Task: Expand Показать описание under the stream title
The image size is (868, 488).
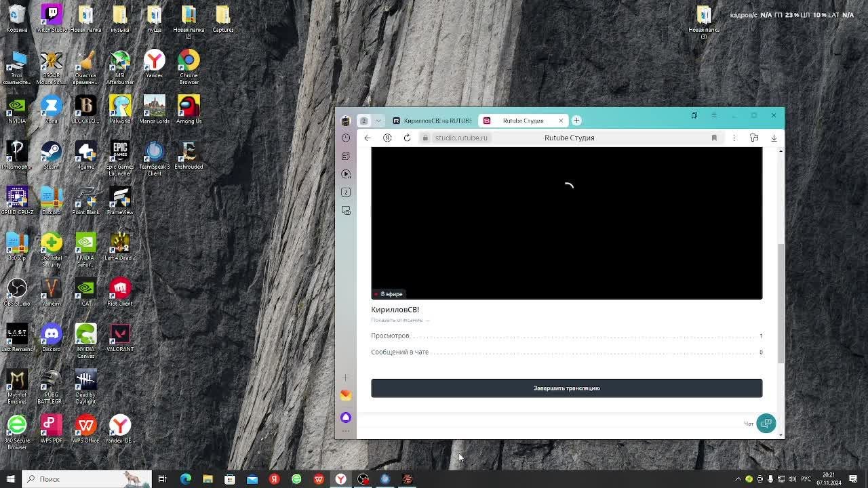Action: [399, 320]
